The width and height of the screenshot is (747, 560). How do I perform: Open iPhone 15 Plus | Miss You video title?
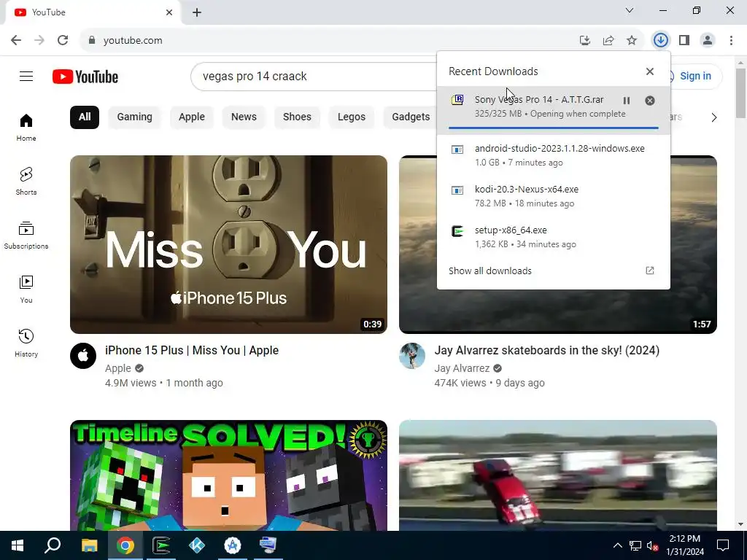tap(192, 351)
